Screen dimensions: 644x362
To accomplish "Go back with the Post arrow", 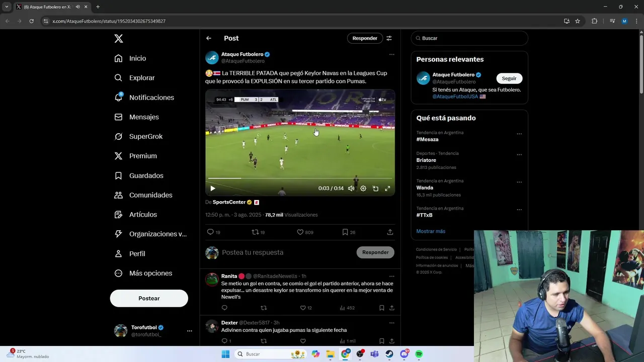I will coord(209,38).
